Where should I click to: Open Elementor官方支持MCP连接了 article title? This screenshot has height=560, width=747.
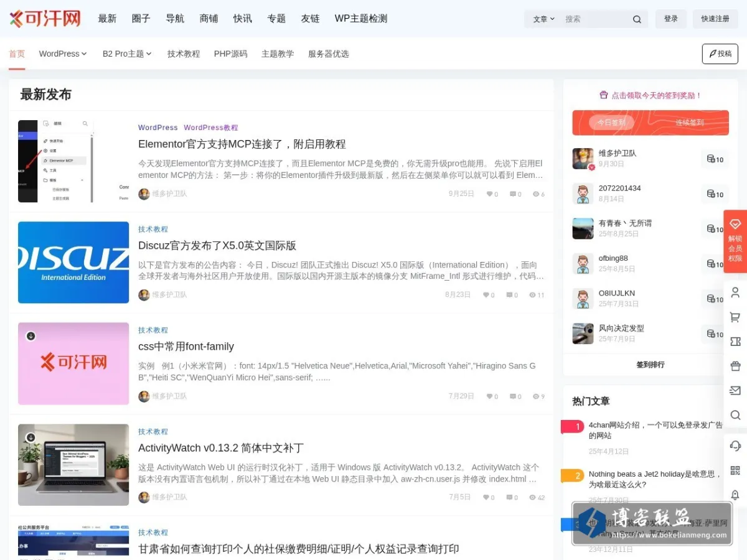[x=242, y=144]
